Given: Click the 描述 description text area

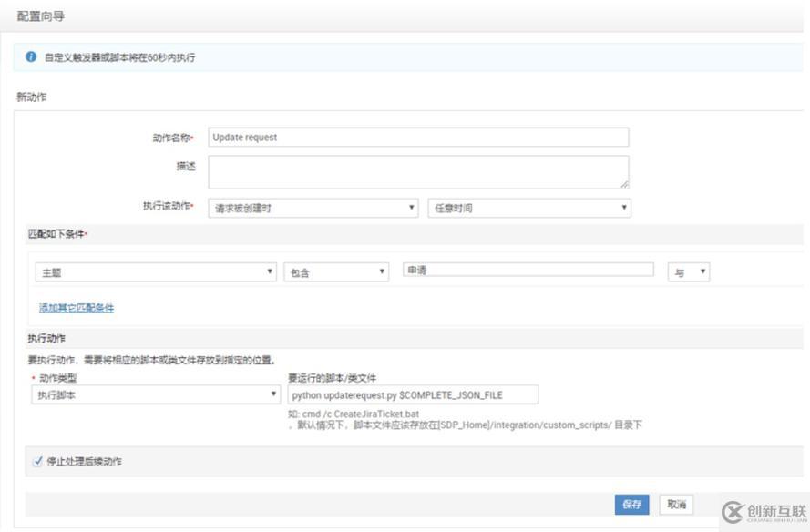Looking at the screenshot, I should point(418,172).
